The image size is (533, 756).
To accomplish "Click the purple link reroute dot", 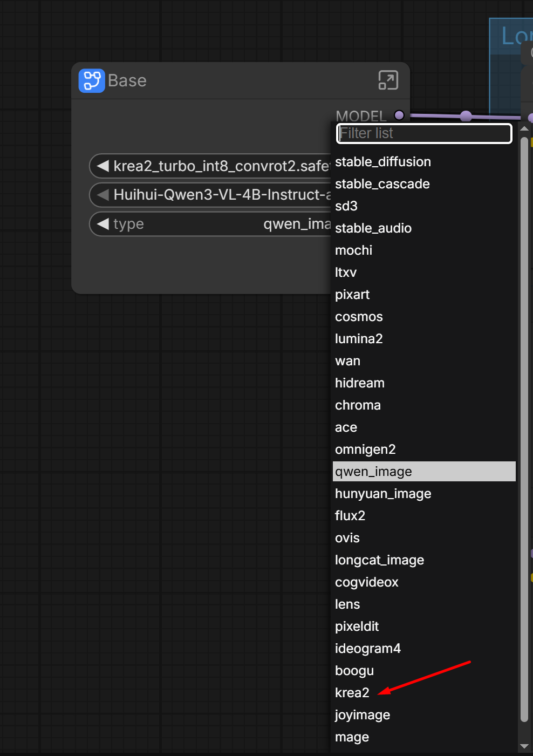I will click(466, 116).
